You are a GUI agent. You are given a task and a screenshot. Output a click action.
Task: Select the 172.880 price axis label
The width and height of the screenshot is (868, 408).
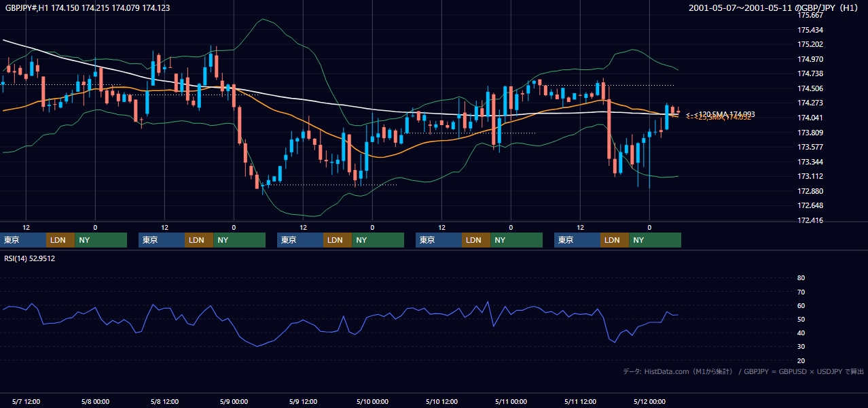(810, 191)
